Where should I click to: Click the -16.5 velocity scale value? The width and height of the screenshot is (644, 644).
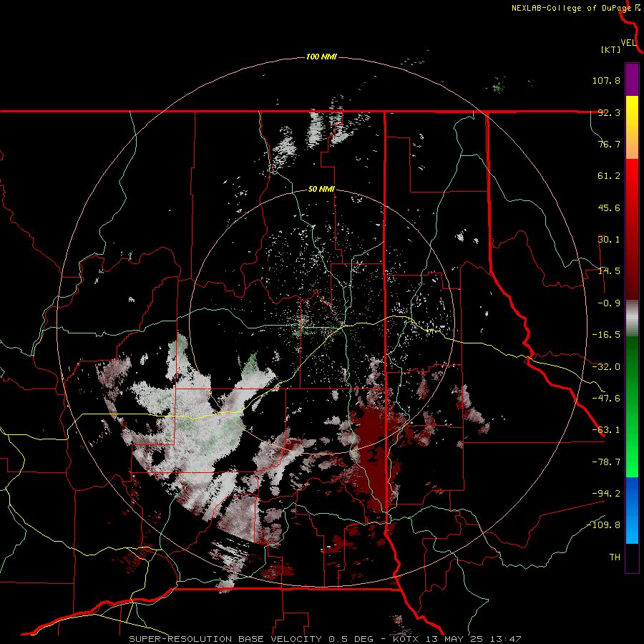[606, 335]
